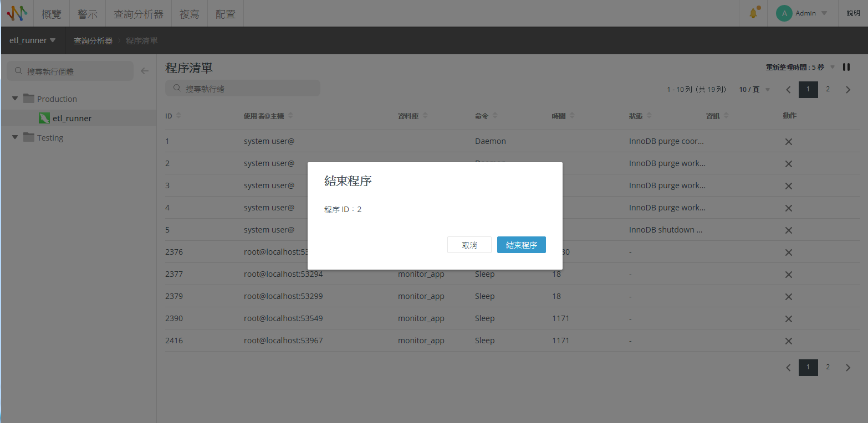
Task: Click the X icon for process 2416
Action: pyautogui.click(x=788, y=341)
